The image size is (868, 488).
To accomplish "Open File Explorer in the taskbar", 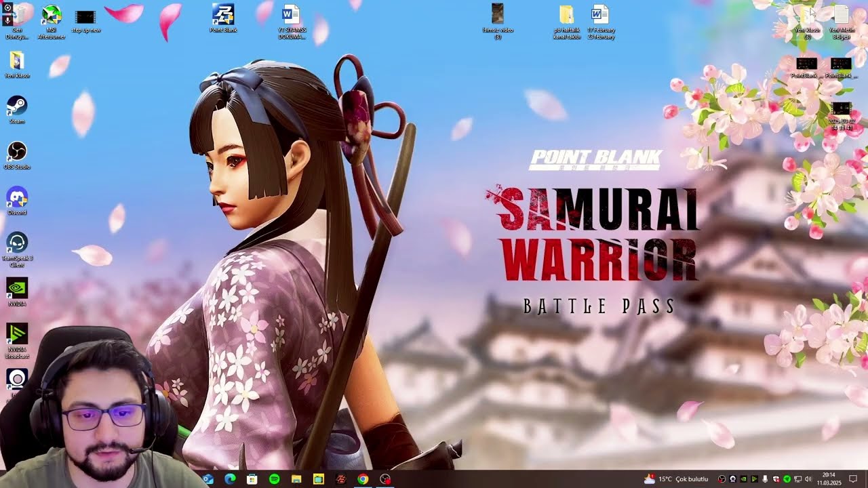I will [296, 479].
